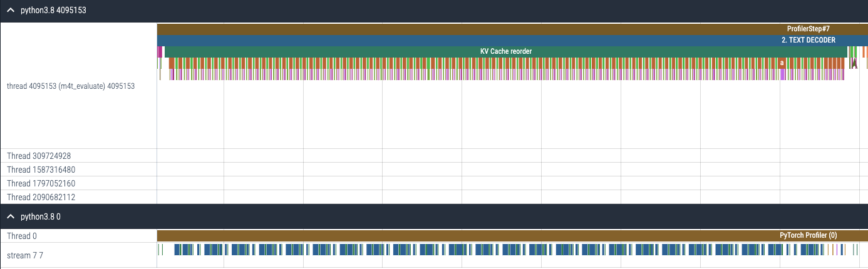
Task: Select the ProfilerStep#7 slice
Action: (501, 29)
